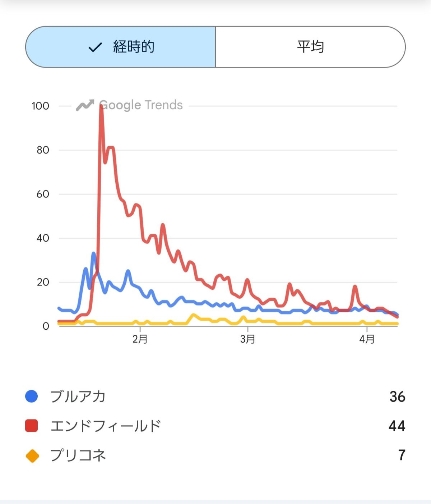Click the orange diamond legend marker

tap(32, 455)
